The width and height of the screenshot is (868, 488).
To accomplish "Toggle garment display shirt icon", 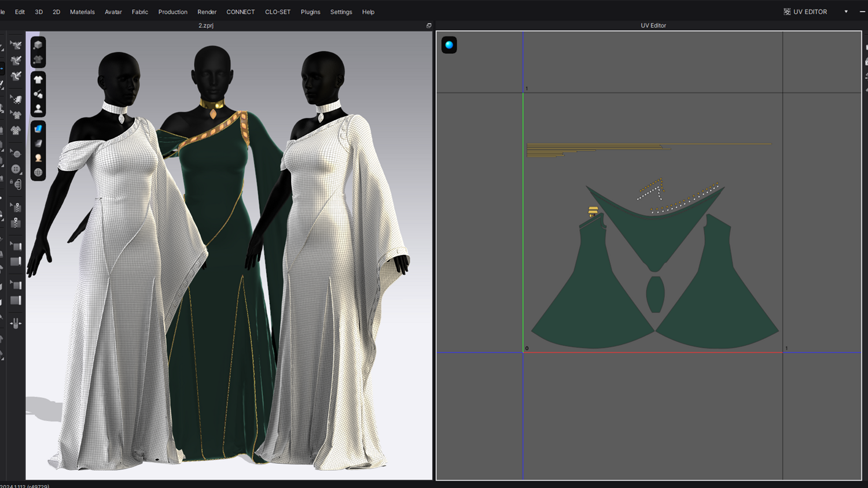I will point(38,80).
